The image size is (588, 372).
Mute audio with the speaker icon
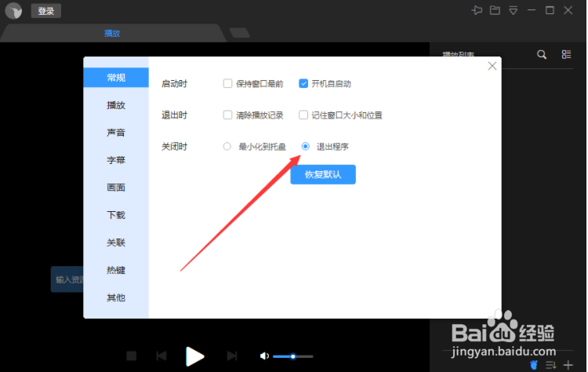click(x=264, y=356)
